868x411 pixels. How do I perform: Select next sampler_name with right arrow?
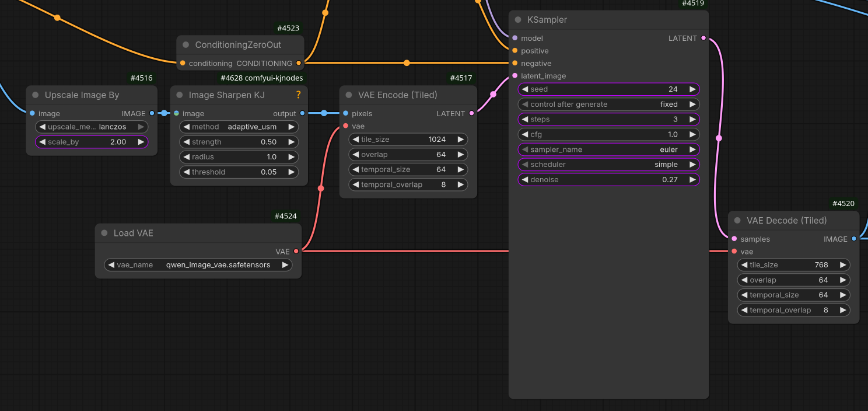[692, 149]
